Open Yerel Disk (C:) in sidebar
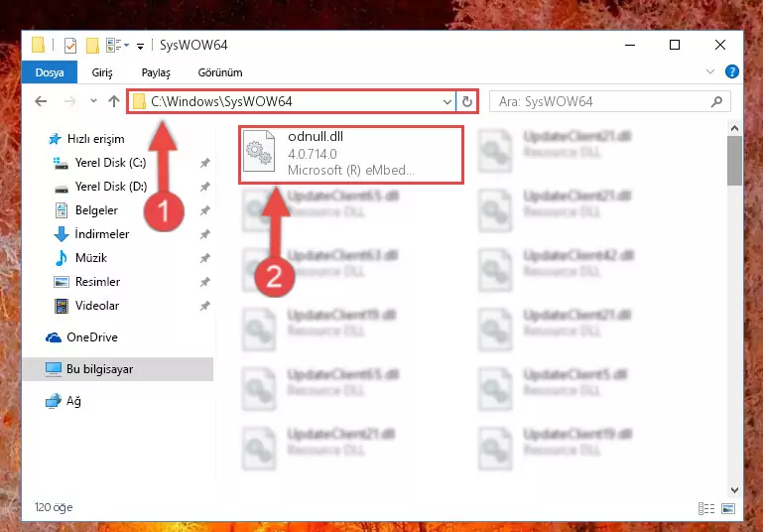The height and width of the screenshot is (532, 763). click(99, 163)
